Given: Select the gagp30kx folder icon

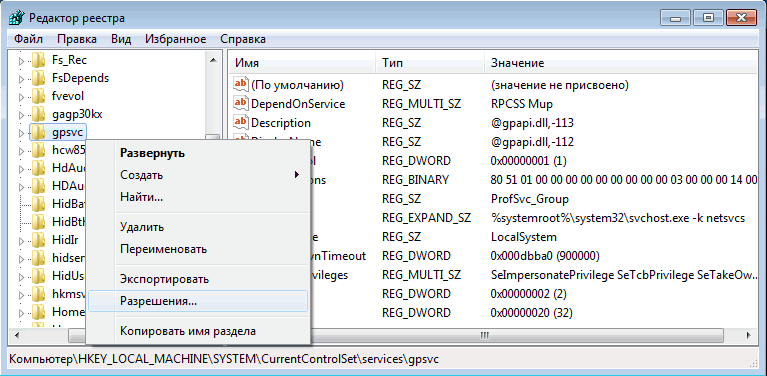Looking at the screenshot, I should (39, 115).
